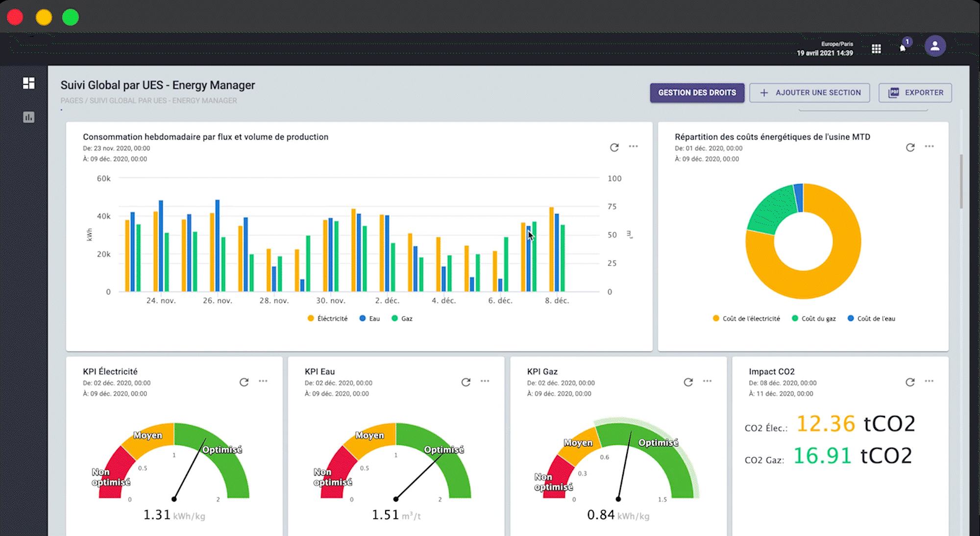Toggle Coût du gaz in donut legend
Screen dimensions: 980x536
[x=814, y=318]
